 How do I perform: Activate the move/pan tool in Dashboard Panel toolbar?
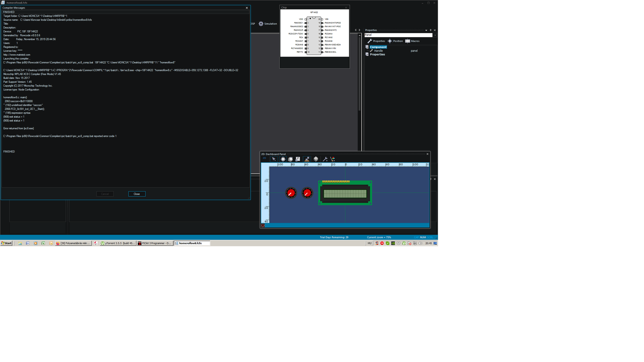point(283,159)
